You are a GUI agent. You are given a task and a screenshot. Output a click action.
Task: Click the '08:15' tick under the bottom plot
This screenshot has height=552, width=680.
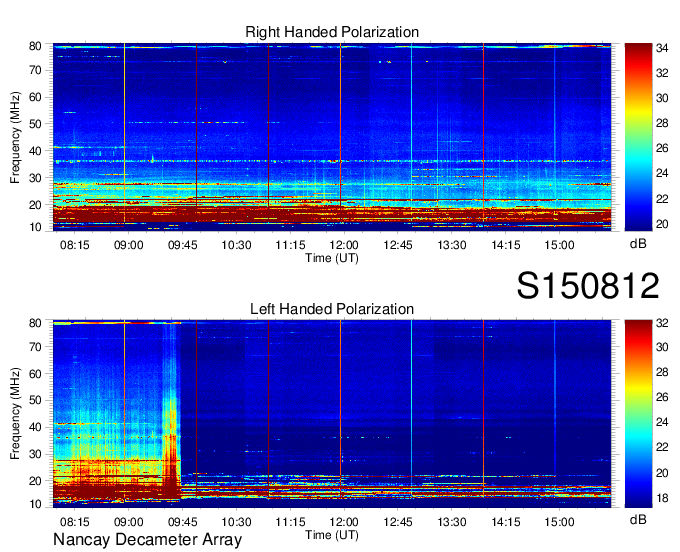[75, 522]
